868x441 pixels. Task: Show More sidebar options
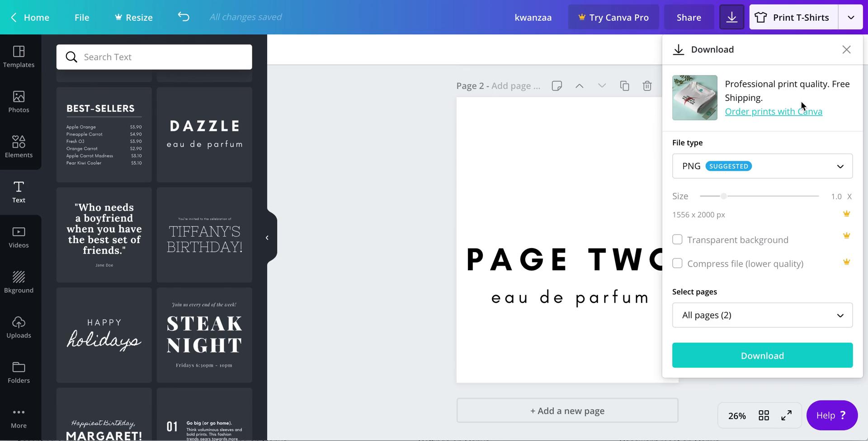tap(19, 418)
